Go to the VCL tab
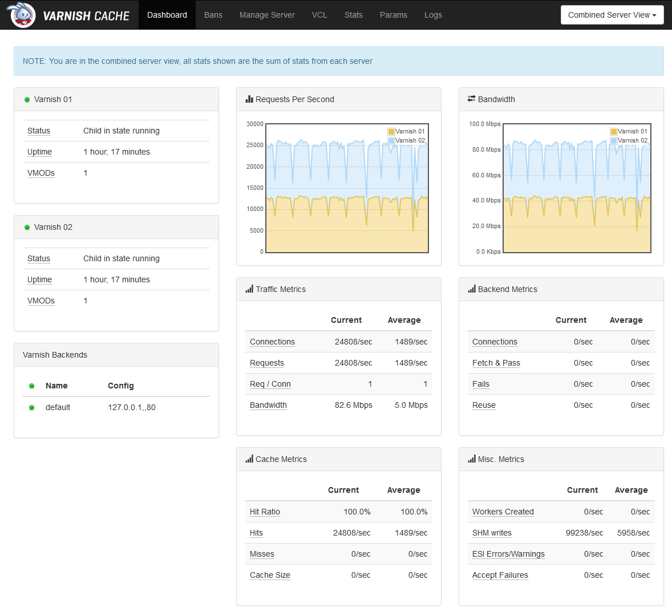The image size is (672, 616). (319, 15)
